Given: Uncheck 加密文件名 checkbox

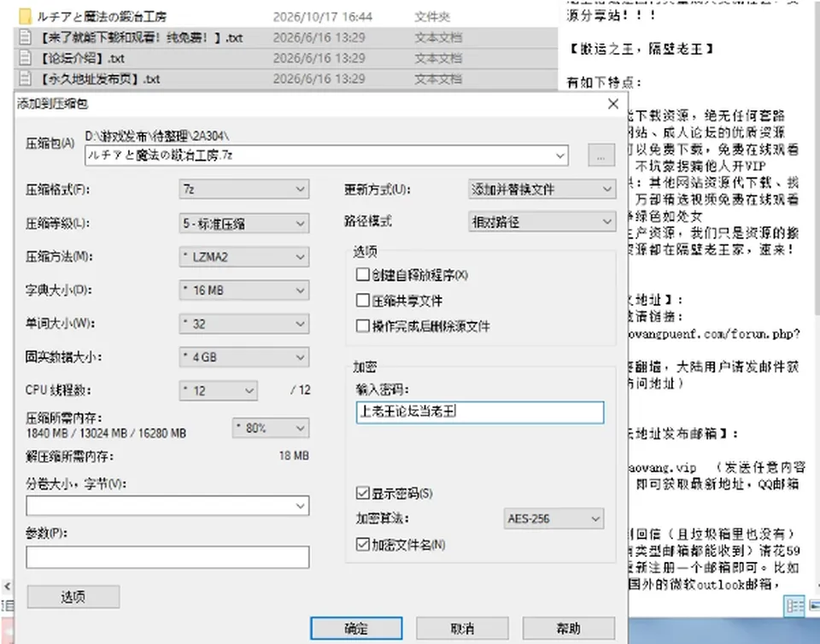Looking at the screenshot, I should pos(362,544).
